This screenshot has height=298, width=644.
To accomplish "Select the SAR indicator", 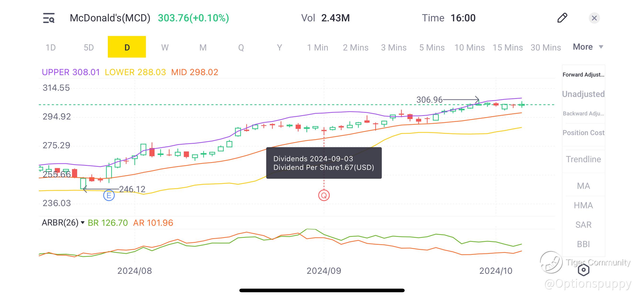I will coord(583,225).
